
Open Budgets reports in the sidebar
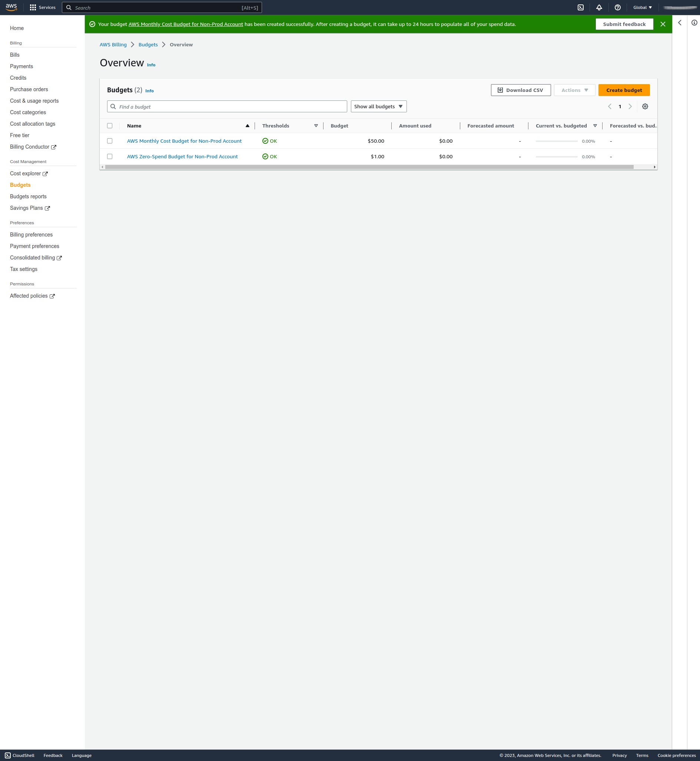(29, 196)
